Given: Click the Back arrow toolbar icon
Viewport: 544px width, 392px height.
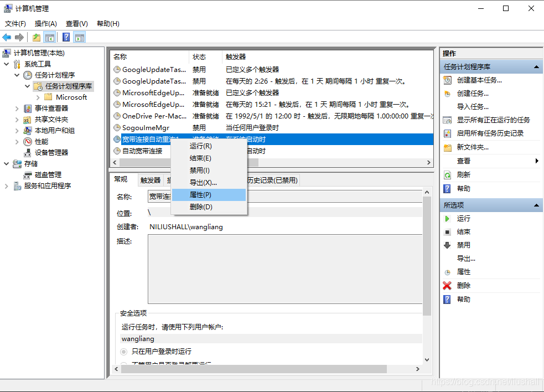Looking at the screenshot, I should [7, 37].
